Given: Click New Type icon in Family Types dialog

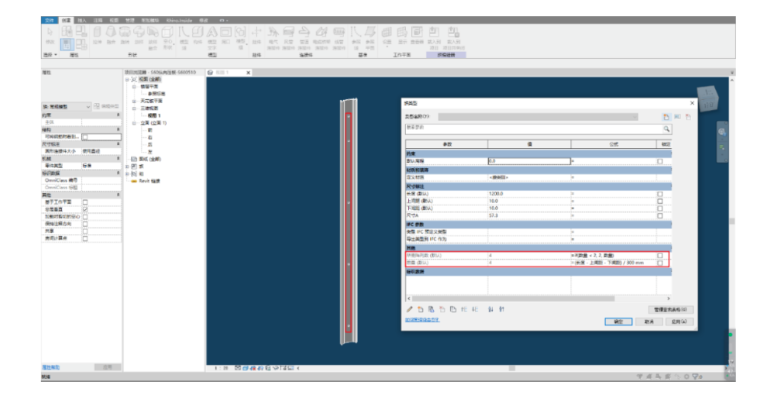Looking at the screenshot, I should (666, 117).
